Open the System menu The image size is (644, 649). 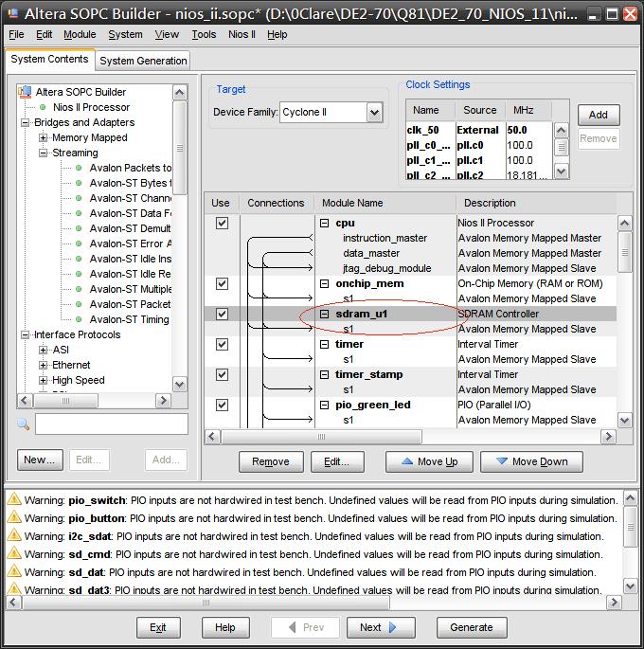pos(125,34)
